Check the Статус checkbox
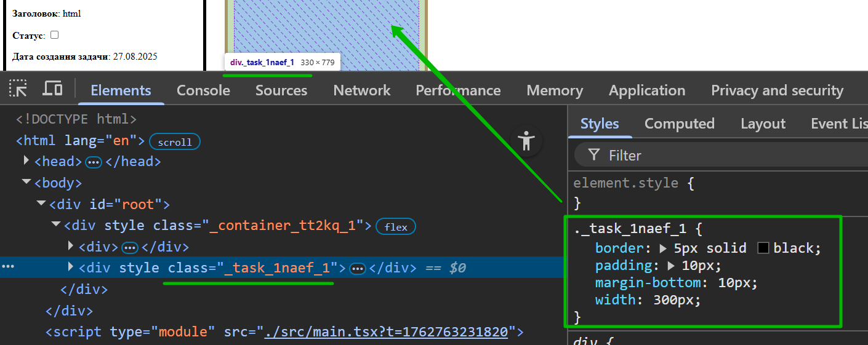Screen dimensions: 868x345 pos(54,35)
